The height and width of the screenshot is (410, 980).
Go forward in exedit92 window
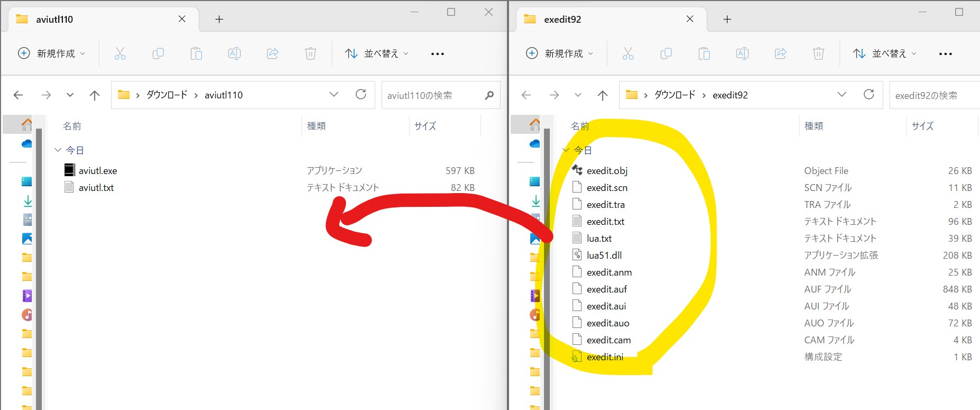point(555,95)
